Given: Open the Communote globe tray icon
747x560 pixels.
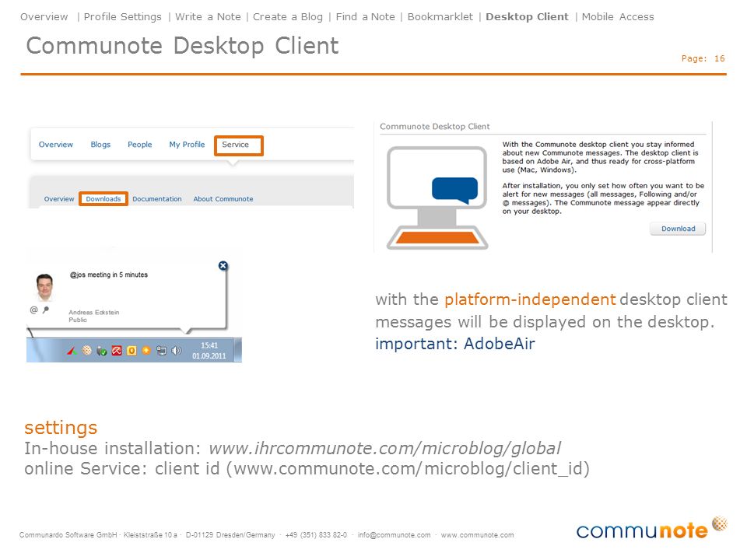Looking at the screenshot, I should (x=86, y=351).
